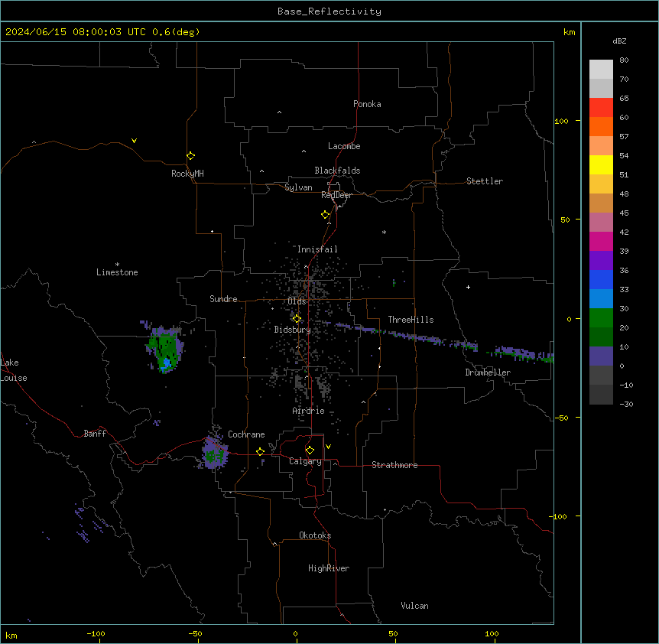Click the Calgary city label
The height and width of the screenshot is (644, 659).
305,461
